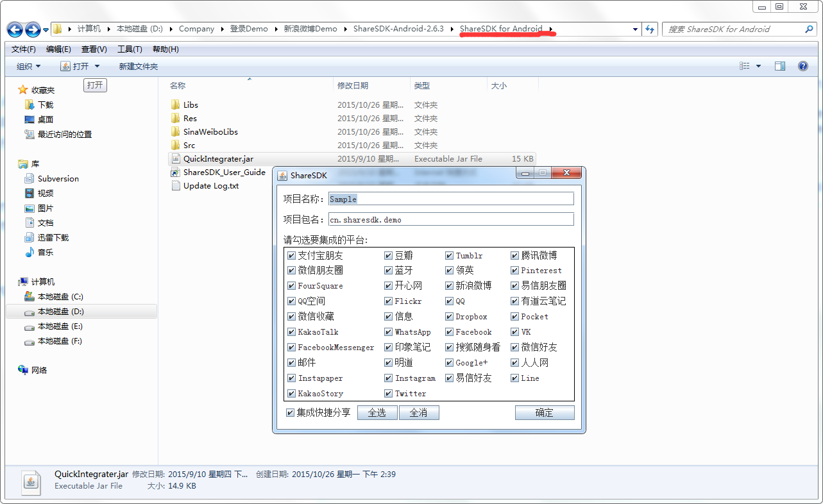Uncheck the 腾讯微博 platform
The image size is (823, 504).
click(x=515, y=255)
